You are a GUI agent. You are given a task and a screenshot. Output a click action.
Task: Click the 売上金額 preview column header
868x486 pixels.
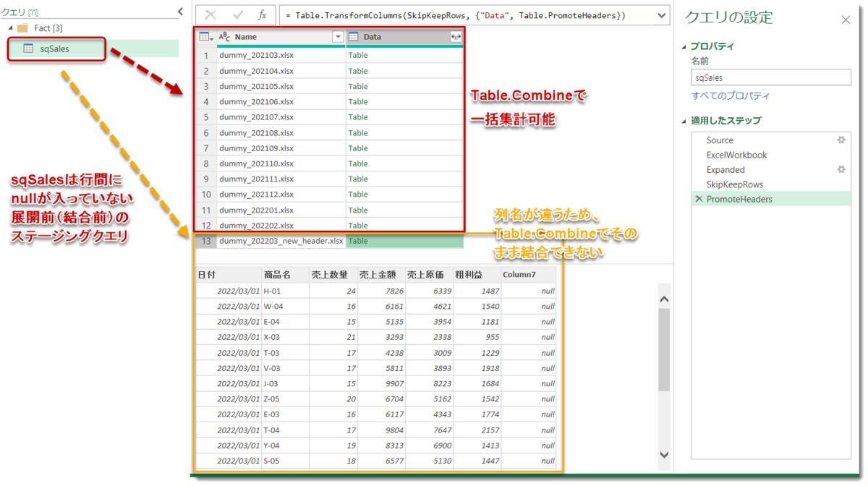[x=382, y=275]
